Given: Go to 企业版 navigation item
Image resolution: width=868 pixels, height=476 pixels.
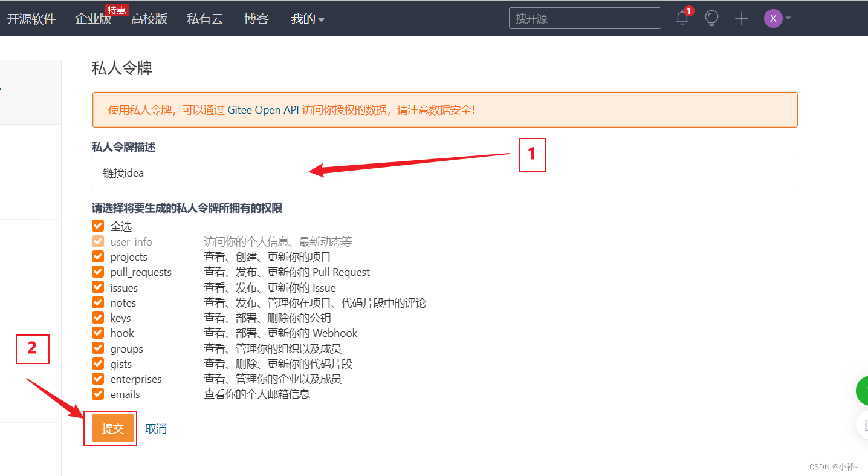Looking at the screenshot, I should [93, 19].
